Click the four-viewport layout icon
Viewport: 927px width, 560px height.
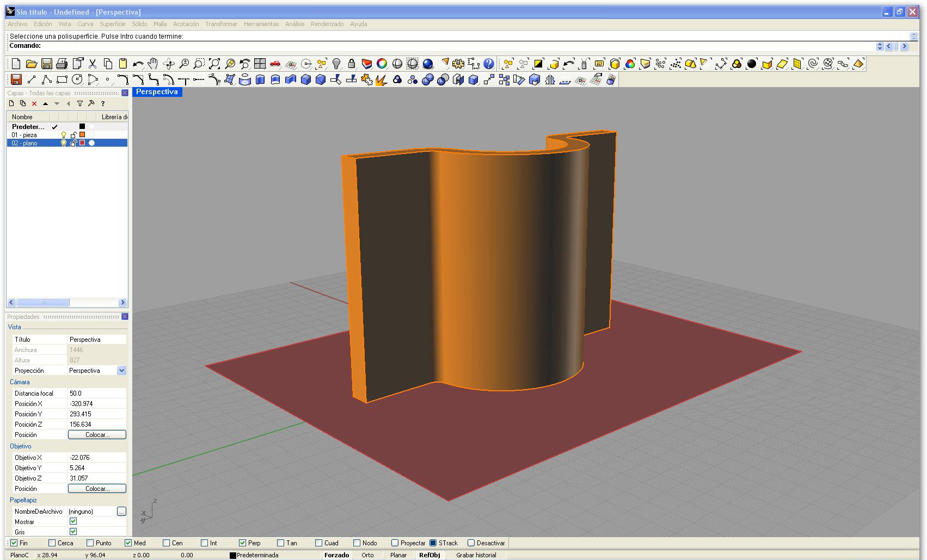tap(260, 64)
